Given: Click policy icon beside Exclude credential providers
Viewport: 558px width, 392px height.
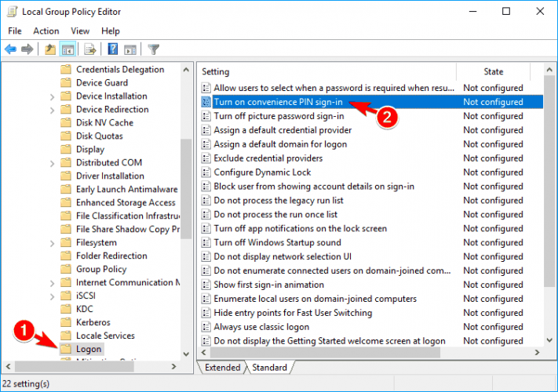Looking at the screenshot, I should [206, 158].
